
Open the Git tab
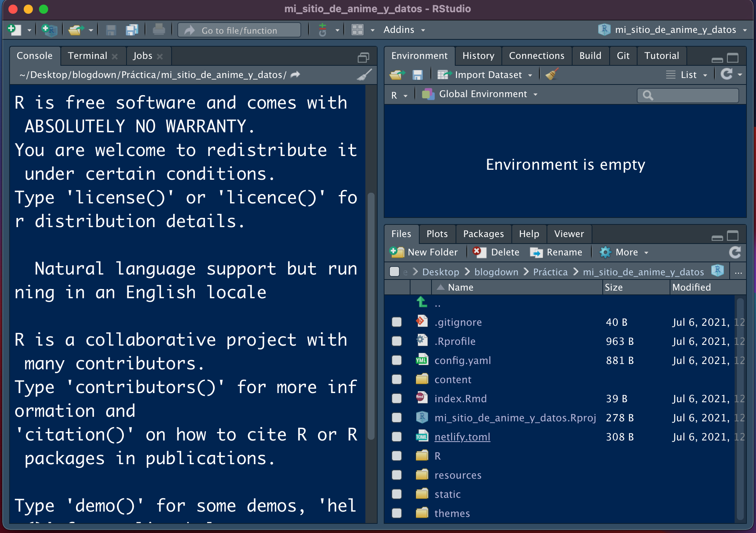pos(623,56)
